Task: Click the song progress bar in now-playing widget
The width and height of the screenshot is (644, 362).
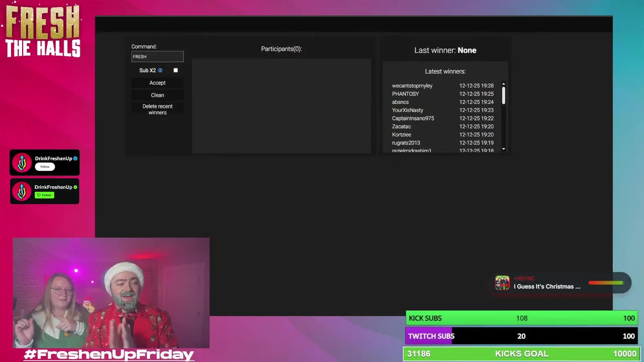Action: tap(606, 283)
